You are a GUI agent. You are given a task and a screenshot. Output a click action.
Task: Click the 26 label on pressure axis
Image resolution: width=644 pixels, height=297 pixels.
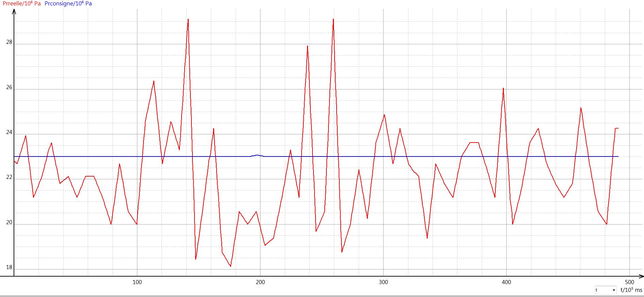9,87
